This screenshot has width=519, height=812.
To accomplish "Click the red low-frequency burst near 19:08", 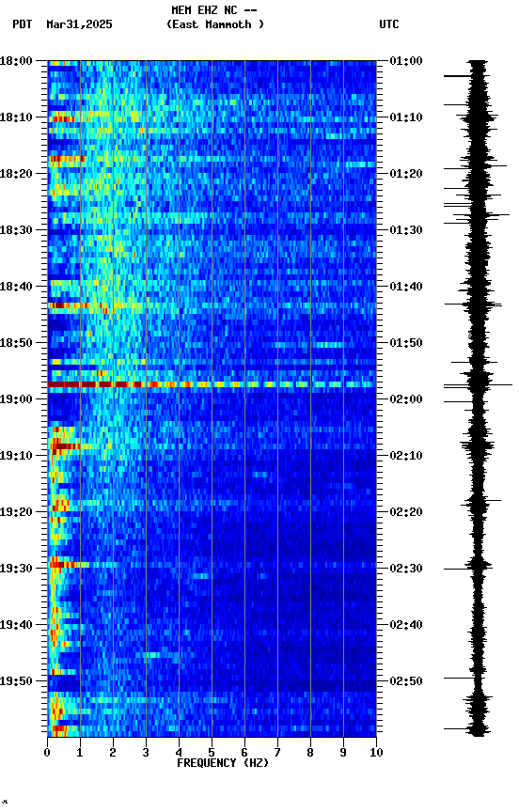I will [x=65, y=445].
